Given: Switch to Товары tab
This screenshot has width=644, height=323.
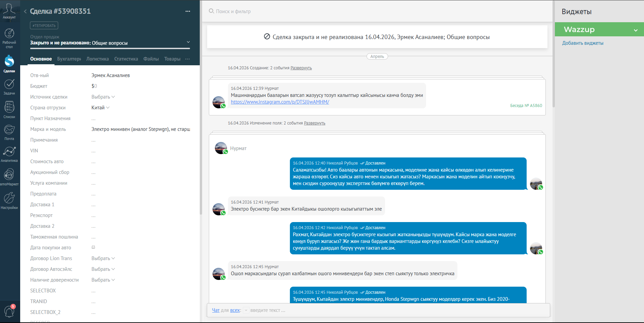Looking at the screenshot, I should coord(172,59).
